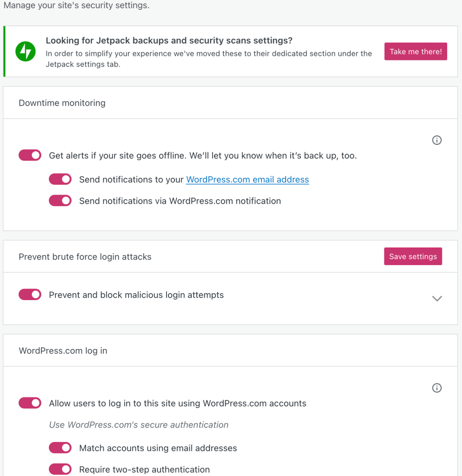This screenshot has height=476, width=462.
Task: Click the Take me there! button
Action: (415, 52)
